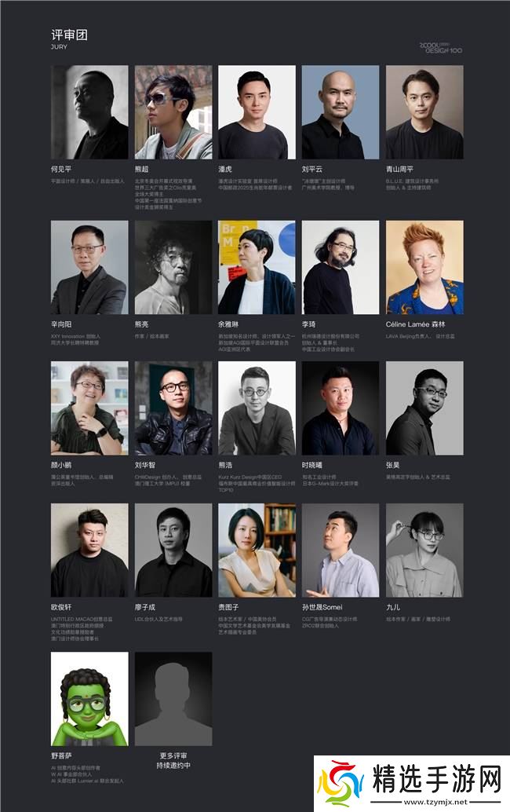This screenshot has width=510, height=812.
Task: Open Céline Lamée 森林's portrait
Action: (x=424, y=267)
